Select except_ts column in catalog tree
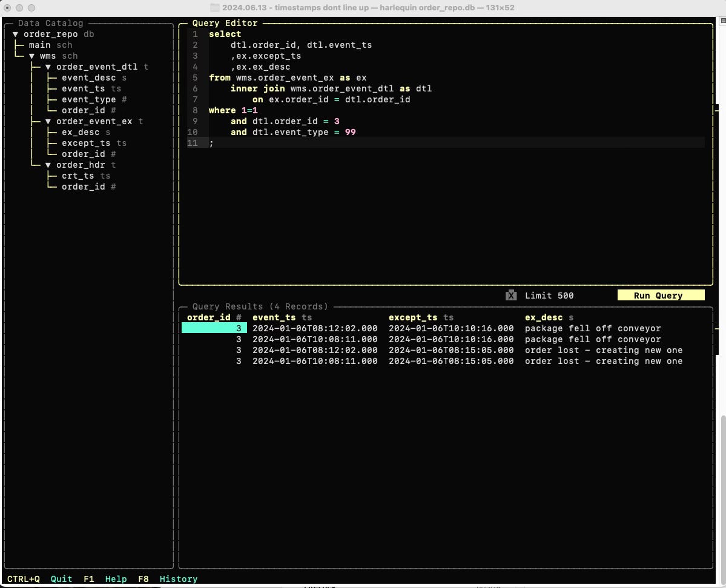The height and width of the screenshot is (588, 726). point(94,143)
